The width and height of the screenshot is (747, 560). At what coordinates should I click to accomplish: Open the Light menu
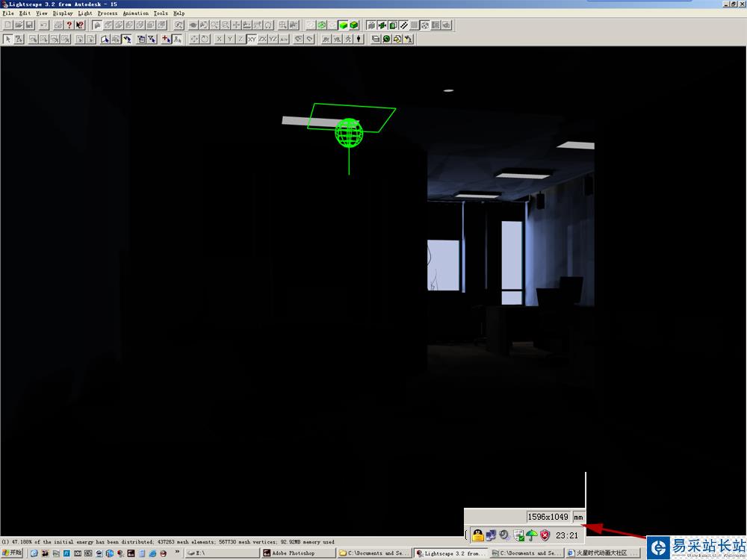(x=85, y=13)
